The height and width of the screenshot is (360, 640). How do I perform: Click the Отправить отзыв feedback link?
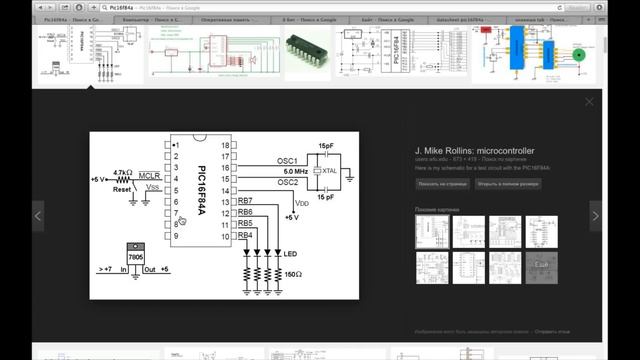552,332
